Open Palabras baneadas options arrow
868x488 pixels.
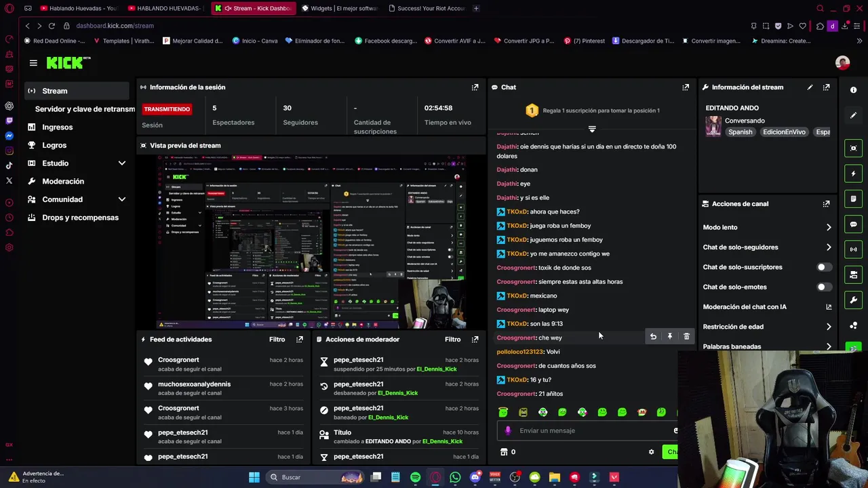click(x=828, y=346)
